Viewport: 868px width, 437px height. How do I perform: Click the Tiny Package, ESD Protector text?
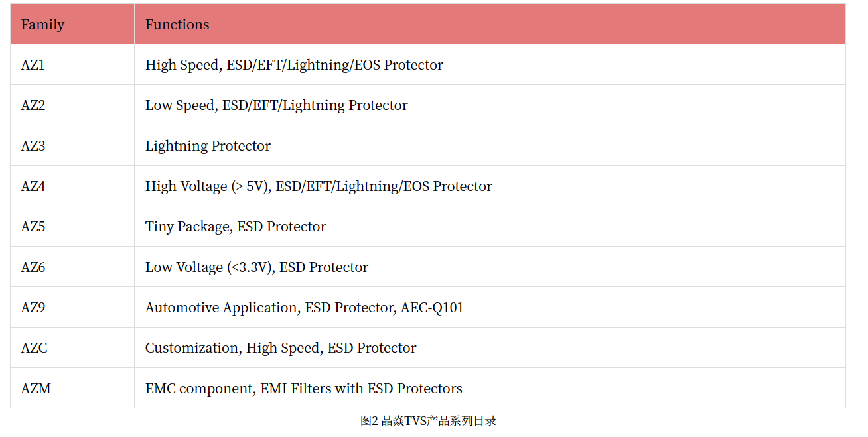click(236, 227)
